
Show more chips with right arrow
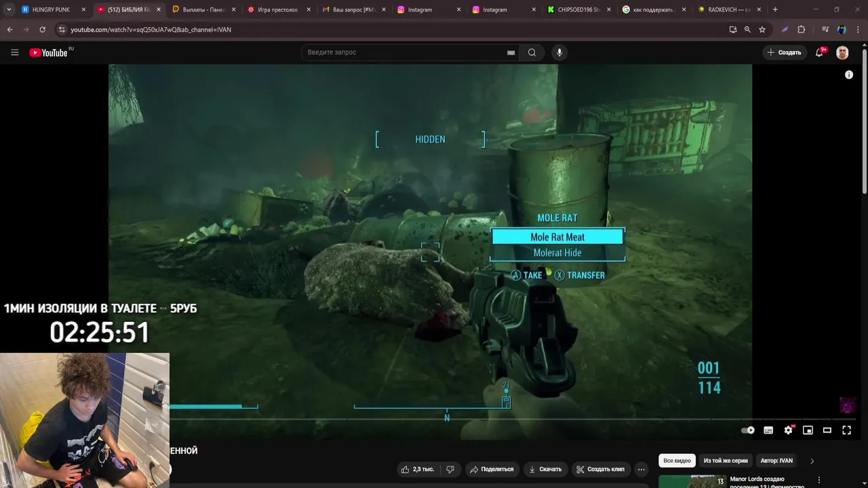point(812,461)
